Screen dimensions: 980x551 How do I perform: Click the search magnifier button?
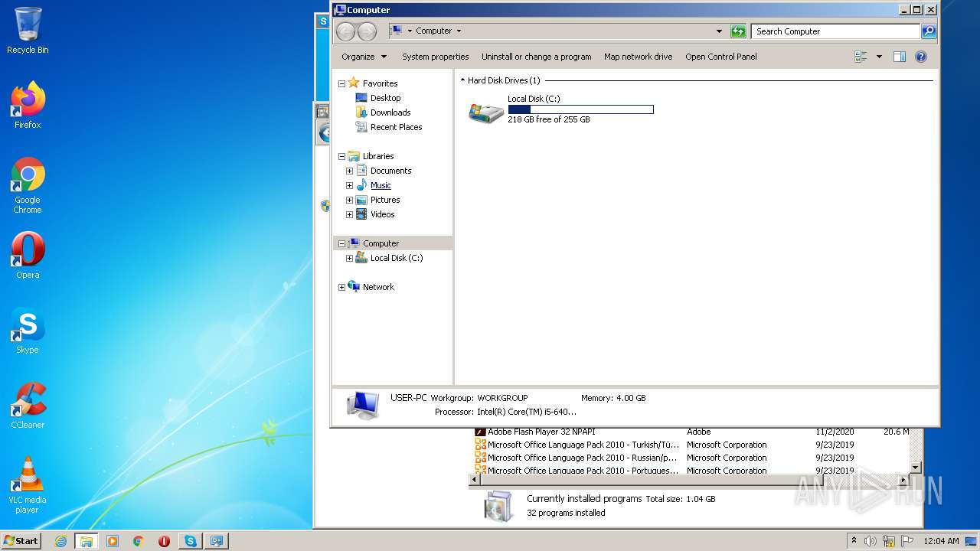coord(929,31)
